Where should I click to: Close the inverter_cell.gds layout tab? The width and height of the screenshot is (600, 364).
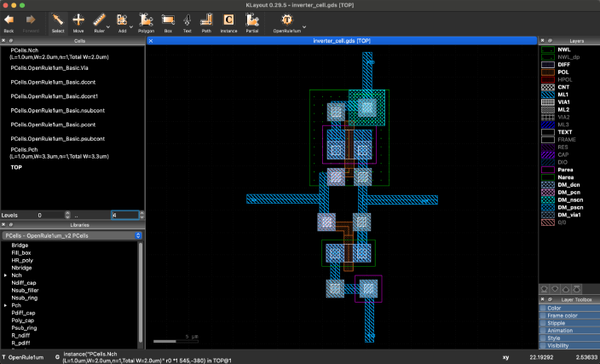pyautogui.click(x=151, y=41)
